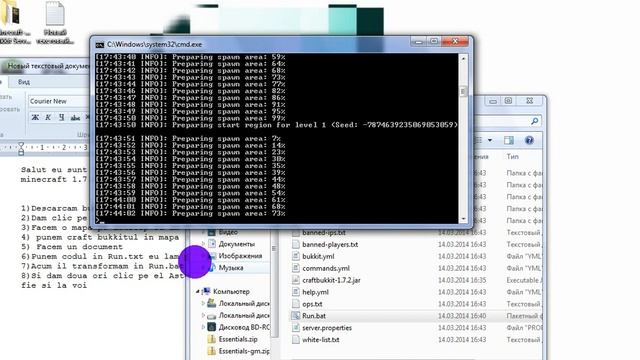
Task: Click the server.properties file icon
Action: pos(296,328)
